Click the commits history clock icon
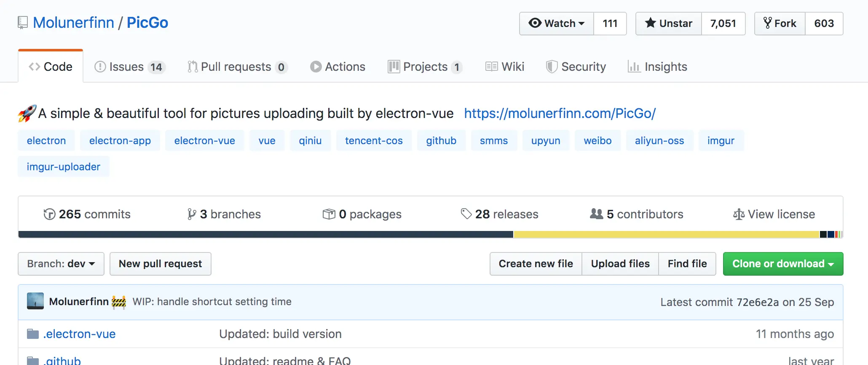This screenshot has height=365, width=868. pos(49,215)
